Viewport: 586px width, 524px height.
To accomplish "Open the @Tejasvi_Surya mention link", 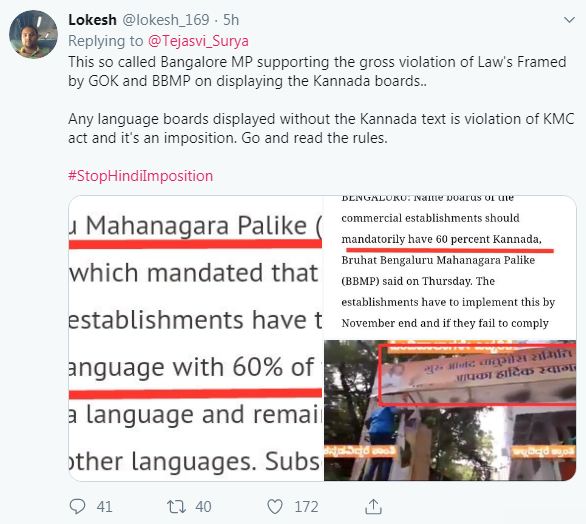I will point(198,41).
